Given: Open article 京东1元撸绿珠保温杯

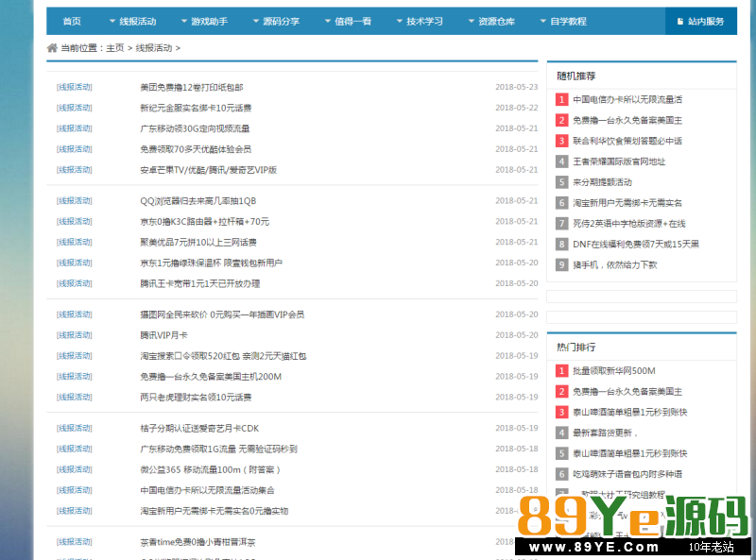Looking at the screenshot, I should (x=211, y=263).
